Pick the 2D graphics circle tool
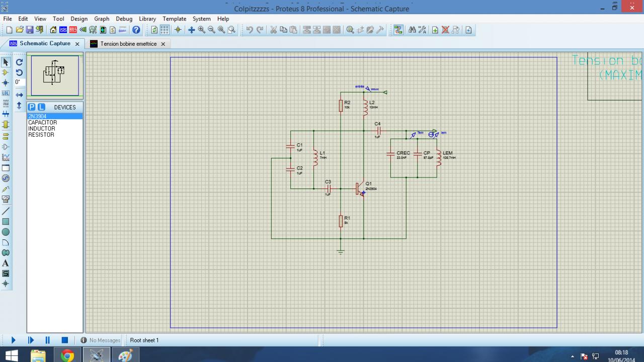 pyautogui.click(x=6, y=232)
